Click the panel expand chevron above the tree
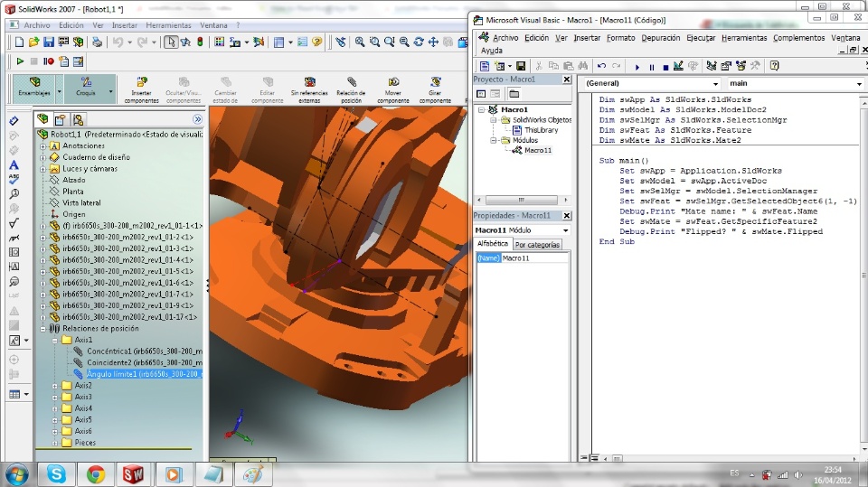This screenshot has width=868, height=487. click(x=198, y=119)
